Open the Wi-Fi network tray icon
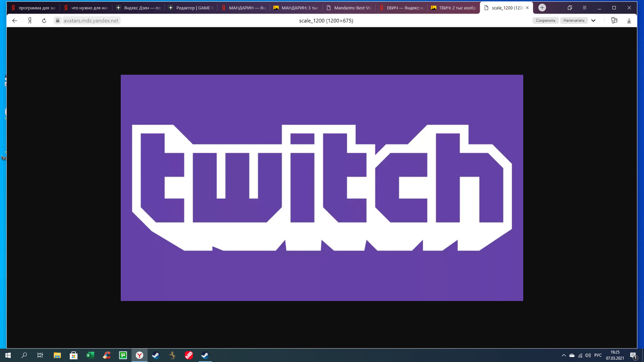644x362 pixels. tap(580, 356)
